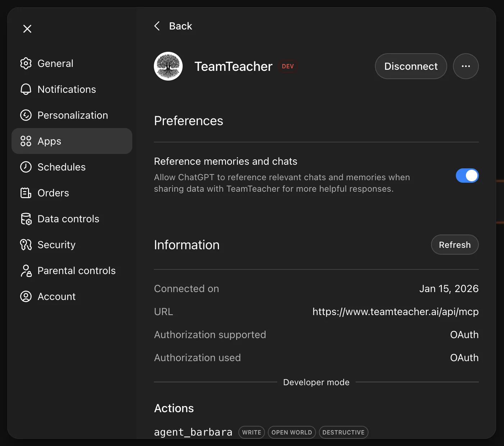Click the DEV badge next to TeamTeacher
This screenshot has height=446, width=504.
pyautogui.click(x=288, y=66)
